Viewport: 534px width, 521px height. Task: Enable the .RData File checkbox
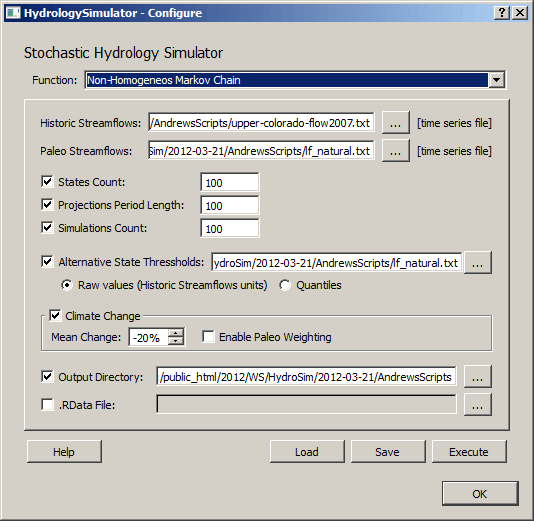tap(47, 405)
